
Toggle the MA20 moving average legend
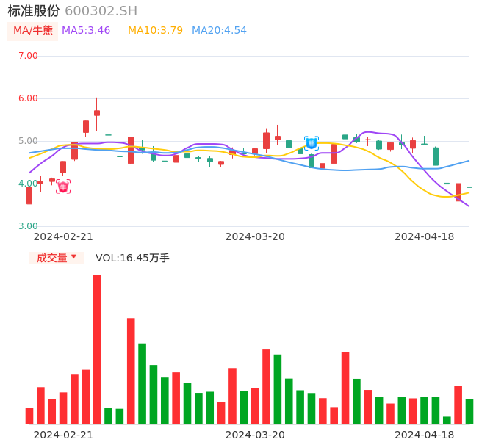219,31
